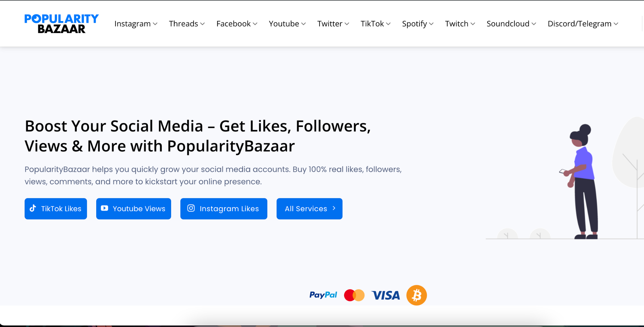Open the Threads dropdown chevron
This screenshot has width=644, height=327.
pyautogui.click(x=203, y=24)
